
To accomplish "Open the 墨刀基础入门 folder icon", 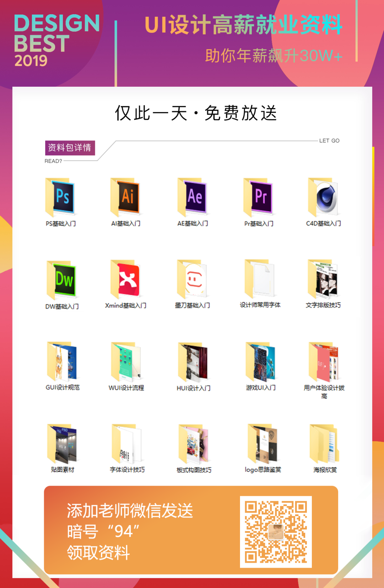I will click(x=192, y=279).
